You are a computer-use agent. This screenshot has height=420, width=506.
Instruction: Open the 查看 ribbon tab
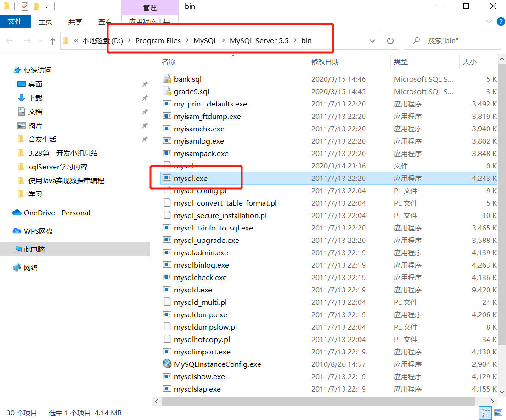[105, 22]
